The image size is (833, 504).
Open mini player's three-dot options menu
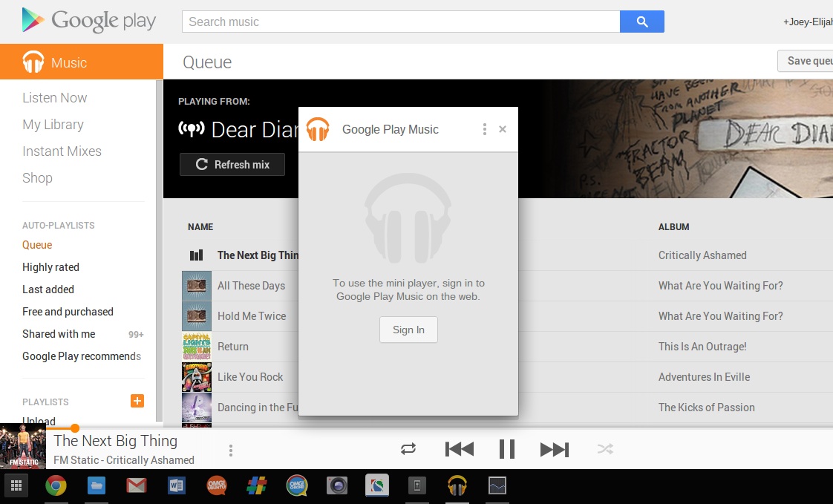(x=484, y=129)
